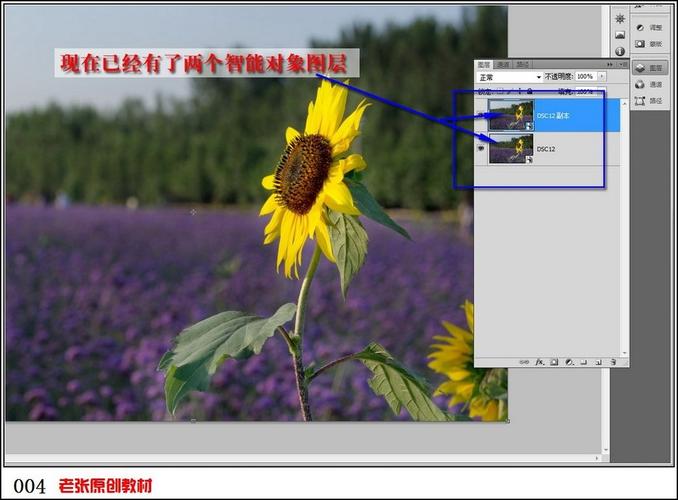Click the 填充 100% value field
This screenshot has width=678, height=500.
tap(586, 91)
